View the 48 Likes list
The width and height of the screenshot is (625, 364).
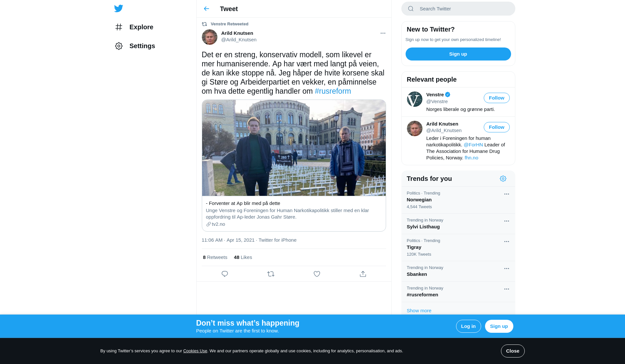(x=243, y=257)
